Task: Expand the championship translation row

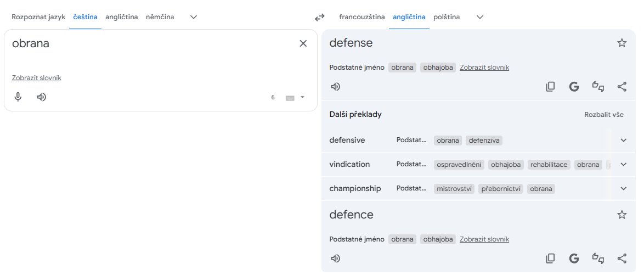Action: 624,189
